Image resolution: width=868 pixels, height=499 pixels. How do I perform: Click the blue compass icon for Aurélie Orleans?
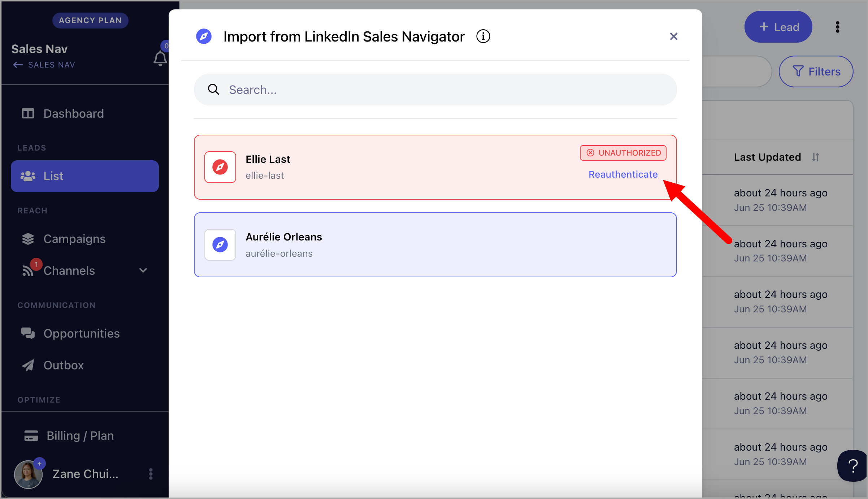220,245
